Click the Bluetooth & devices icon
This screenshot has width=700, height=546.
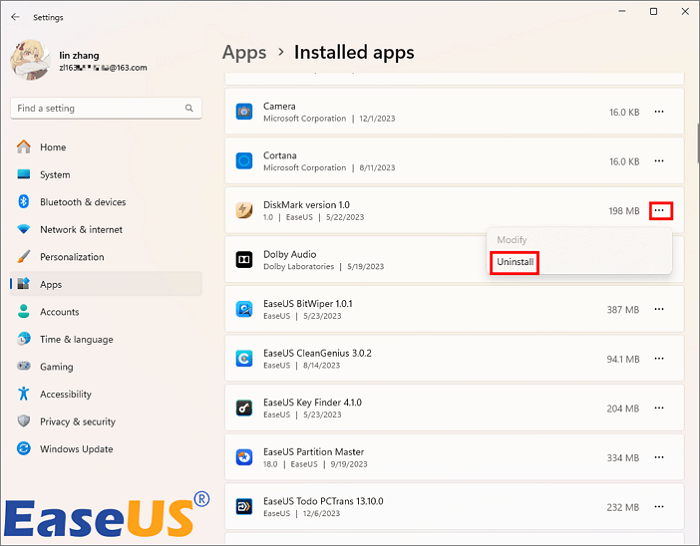click(x=24, y=202)
